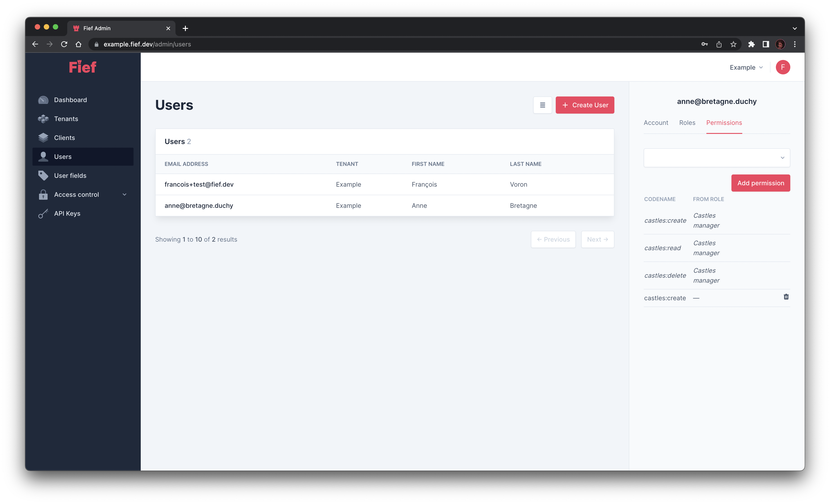Screen dimensions: 830x504
Task: Click the Dashboard gauge icon
Action: click(x=43, y=100)
